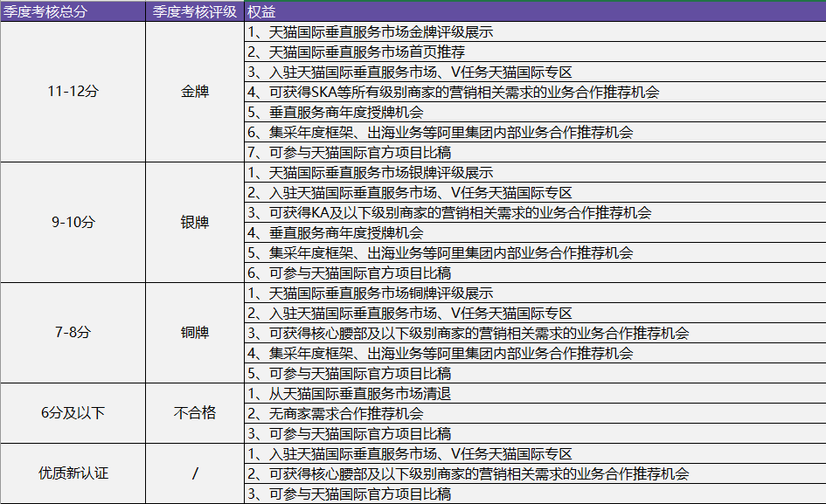Click 优质新认证 item 2 可获得核心腰部及以下级别商家

point(535,474)
